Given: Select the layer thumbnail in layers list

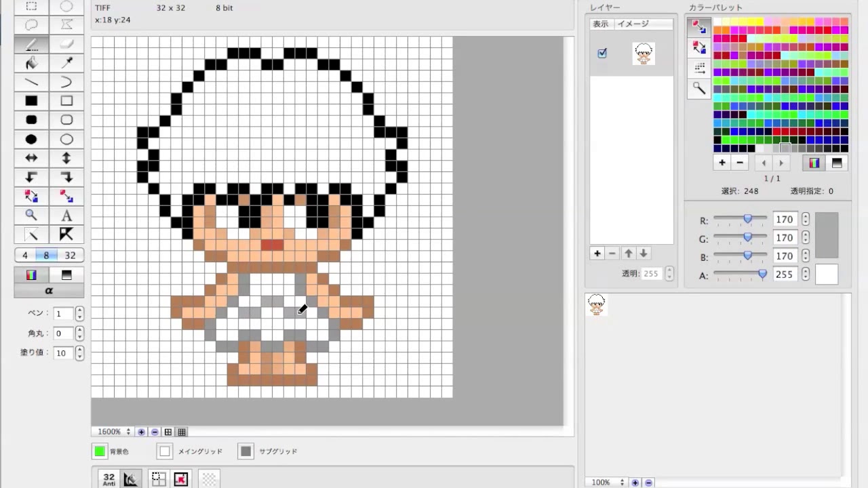Looking at the screenshot, I should [x=643, y=54].
